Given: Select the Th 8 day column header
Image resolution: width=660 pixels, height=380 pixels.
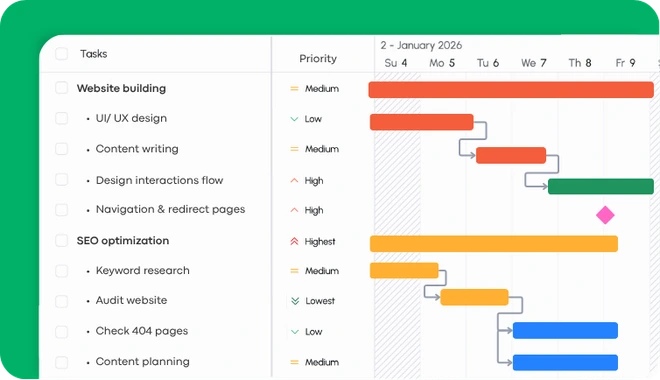Looking at the screenshot, I should click(580, 63).
